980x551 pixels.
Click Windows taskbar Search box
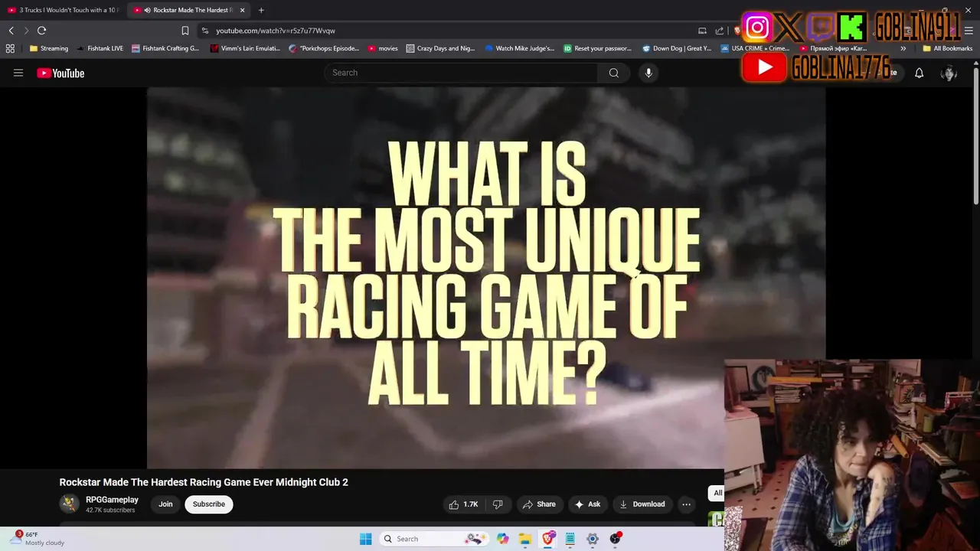pyautogui.click(x=435, y=539)
